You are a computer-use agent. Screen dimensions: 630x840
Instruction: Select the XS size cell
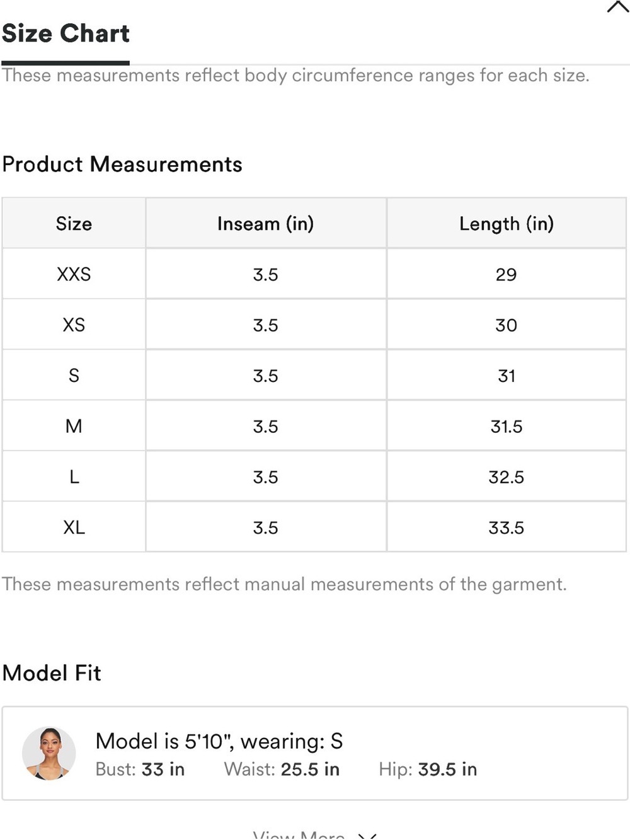(x=74, y=325)
